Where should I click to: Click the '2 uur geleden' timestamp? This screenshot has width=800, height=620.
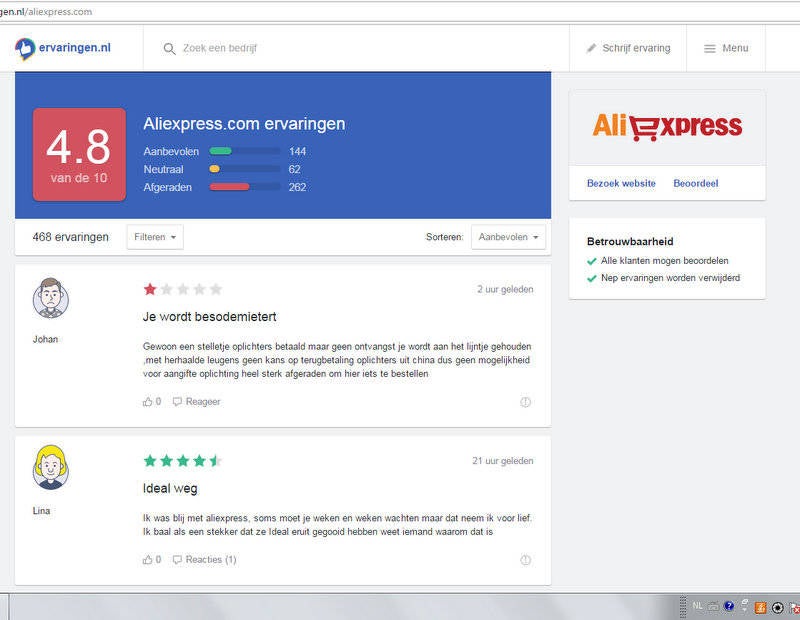pyautogui.click(x=505, y=289)
